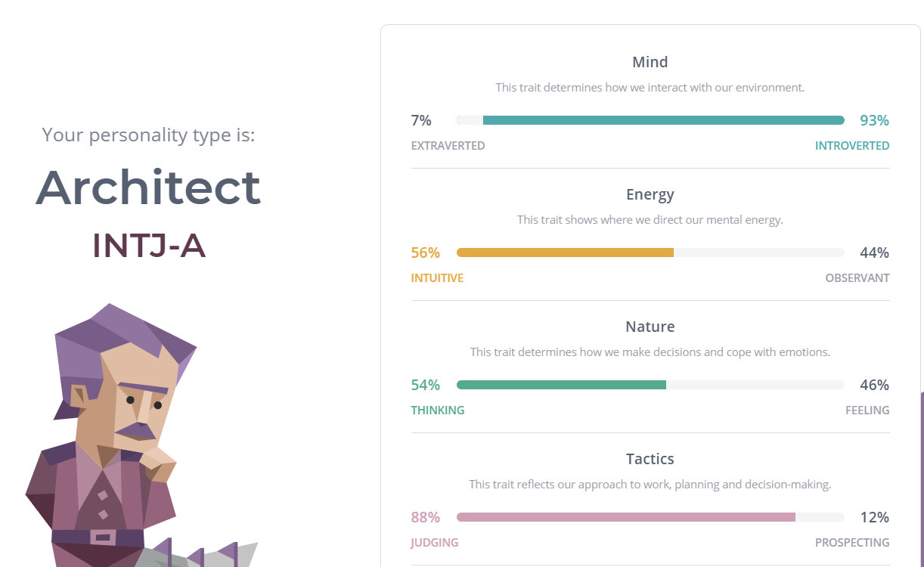Screen dimensions: 924x567
Task: Click the OBSERVANT label
Action: click(x=857, y=278)
